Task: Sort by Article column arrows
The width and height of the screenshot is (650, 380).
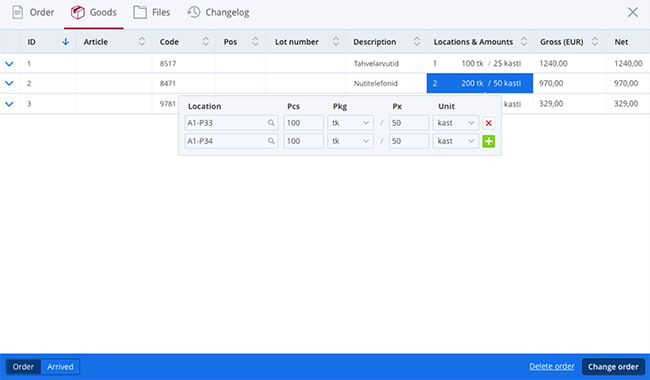Action: 142,41
